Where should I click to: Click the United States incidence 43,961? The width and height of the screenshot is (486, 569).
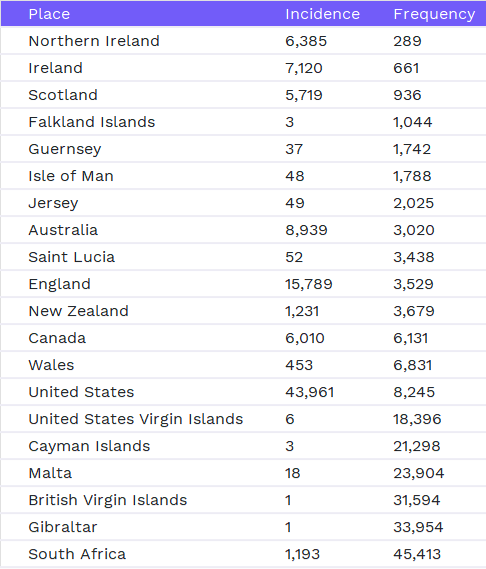pos(310,392)
